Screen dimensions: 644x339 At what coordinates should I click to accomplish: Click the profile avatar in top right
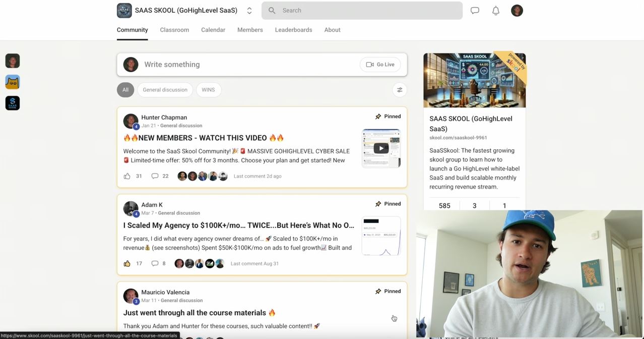point(517,11)
